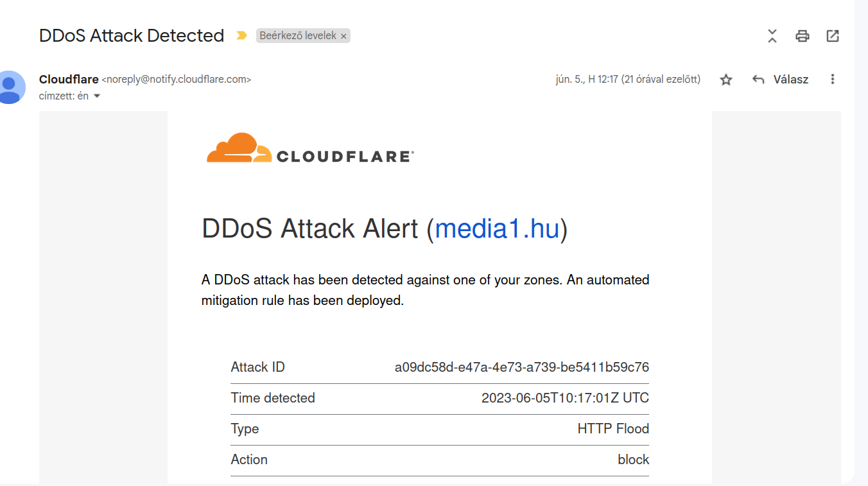Open more options three-dot menu
Viewport: 868px width, 486px height.
click(833, 80)
